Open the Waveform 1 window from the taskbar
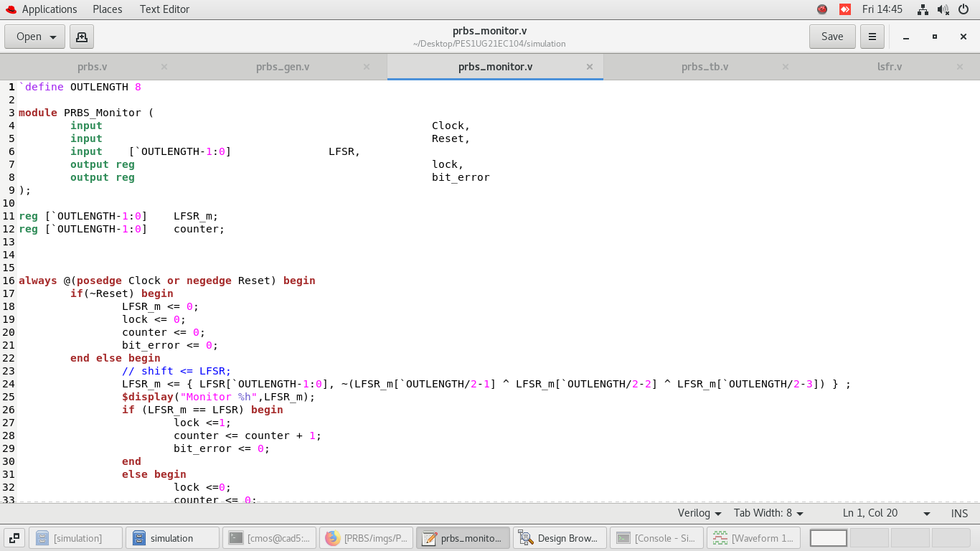The width and height of the screenshot is (980, 551). point(754,537)
